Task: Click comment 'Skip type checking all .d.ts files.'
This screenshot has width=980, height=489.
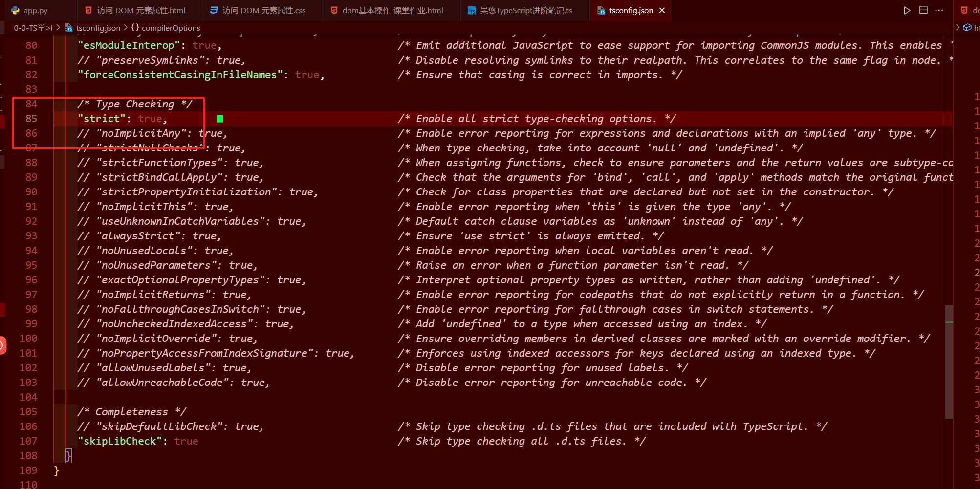Action: coord(522,441)
